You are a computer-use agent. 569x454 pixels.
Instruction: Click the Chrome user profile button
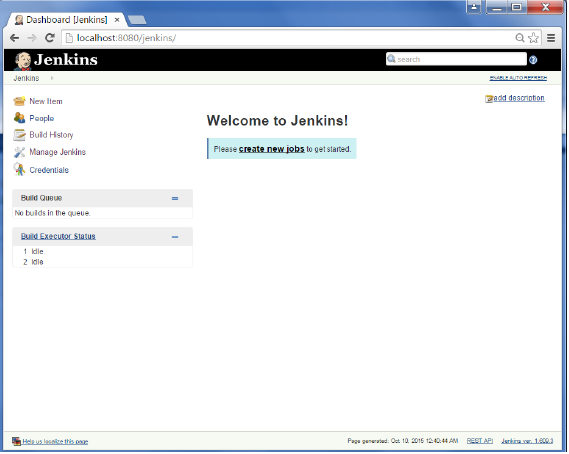[474, 7]
